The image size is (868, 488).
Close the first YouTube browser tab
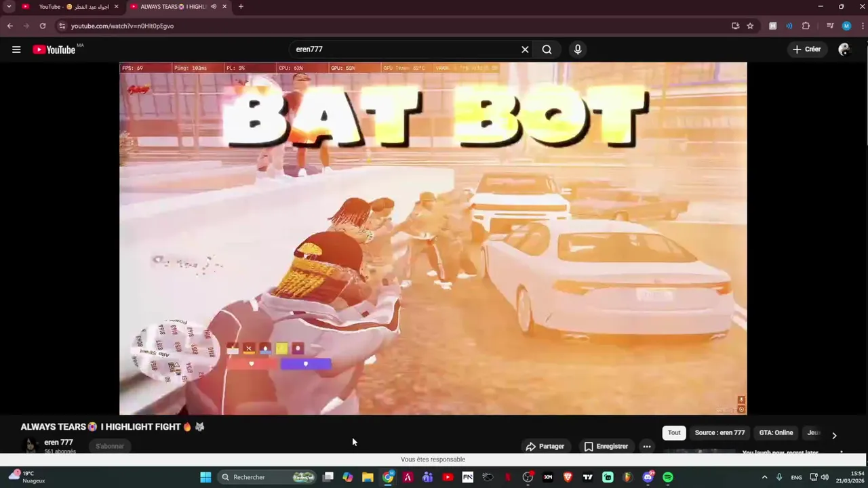(116, 7)
